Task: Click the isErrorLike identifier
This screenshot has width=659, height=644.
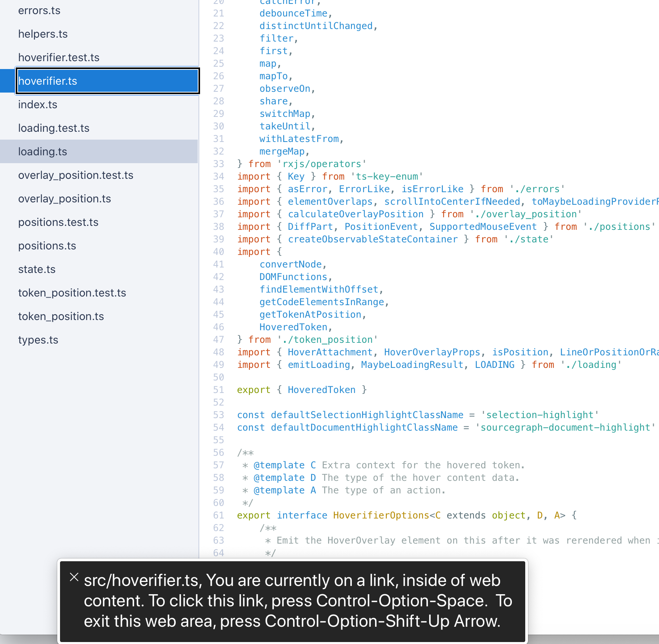Action: [432, 189]
